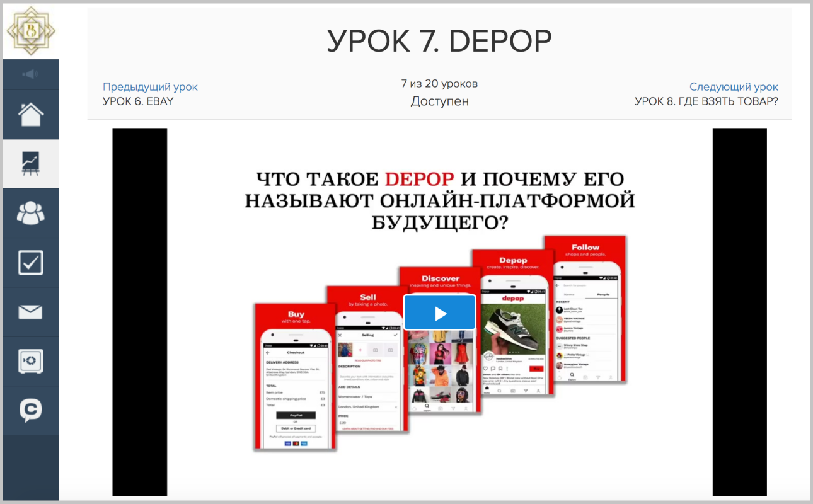Click the 'УРОК 7. DEPOP' heading
Image resolution: width=813 pixels, height=504 pixels.
[439, 42]
